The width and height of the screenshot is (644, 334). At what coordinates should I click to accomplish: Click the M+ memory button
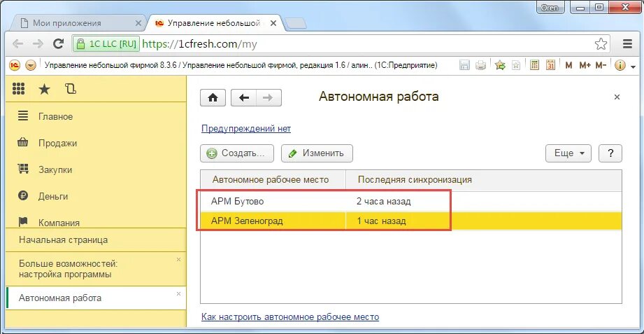click(585, 65)
